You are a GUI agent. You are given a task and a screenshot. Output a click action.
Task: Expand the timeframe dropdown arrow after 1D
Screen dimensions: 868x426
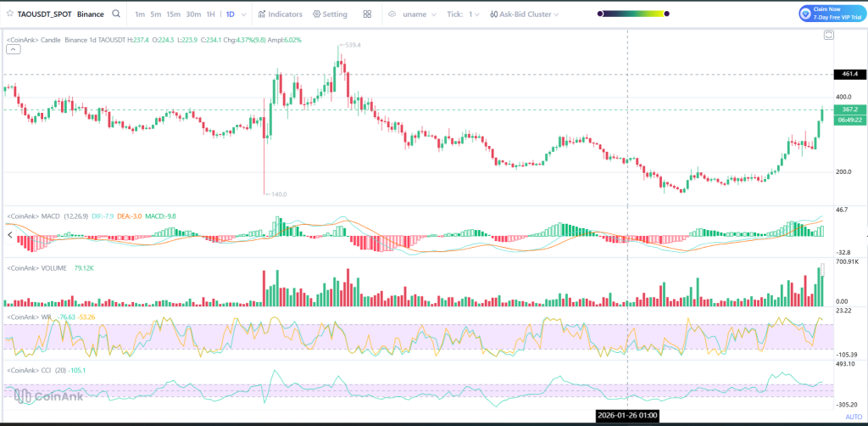(x=244, y=14)
